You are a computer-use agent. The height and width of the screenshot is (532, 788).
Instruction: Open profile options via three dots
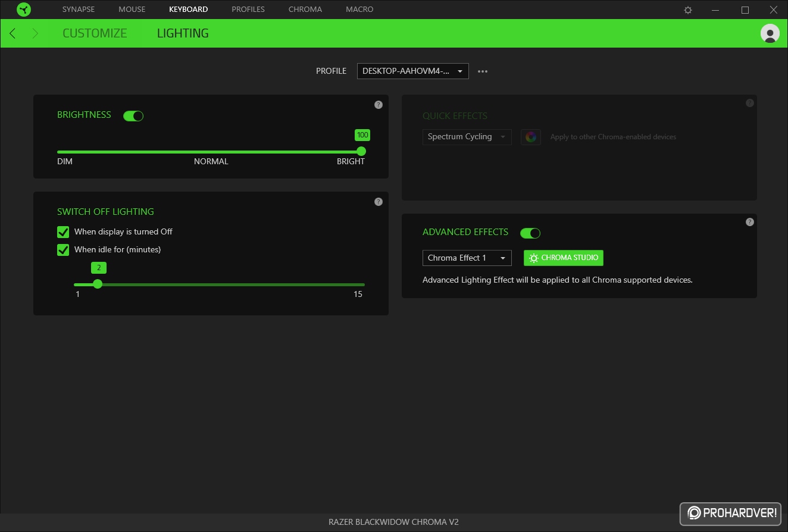pos(483,71)
